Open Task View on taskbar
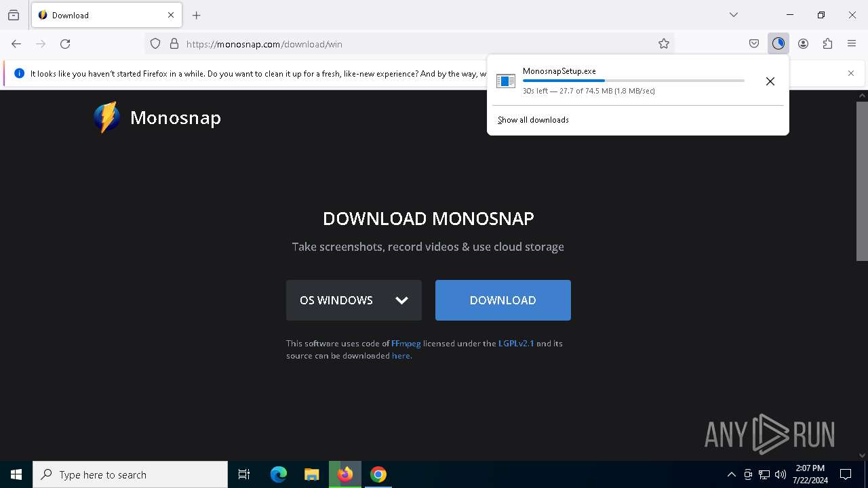The image size is (868, 488). (x=244, y=474)
